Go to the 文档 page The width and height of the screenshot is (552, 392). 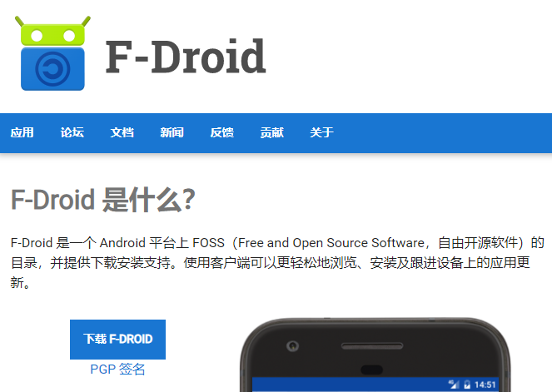pos(122,132)
